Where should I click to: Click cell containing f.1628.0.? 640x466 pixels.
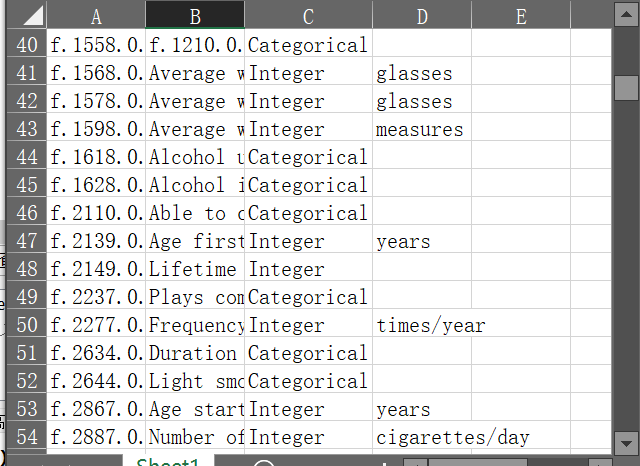tap(96, 185)
